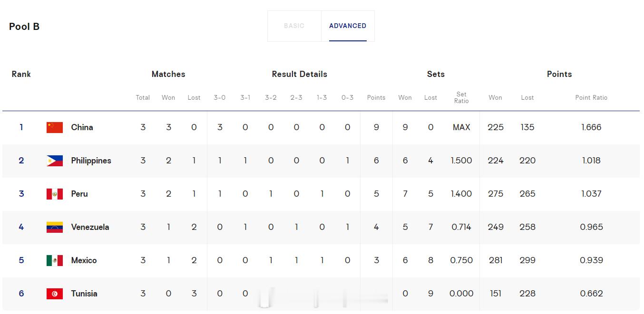The height and width of the screenshot is (314, 644).
Task: Open the Mexico team name
Action: point(84,260)
